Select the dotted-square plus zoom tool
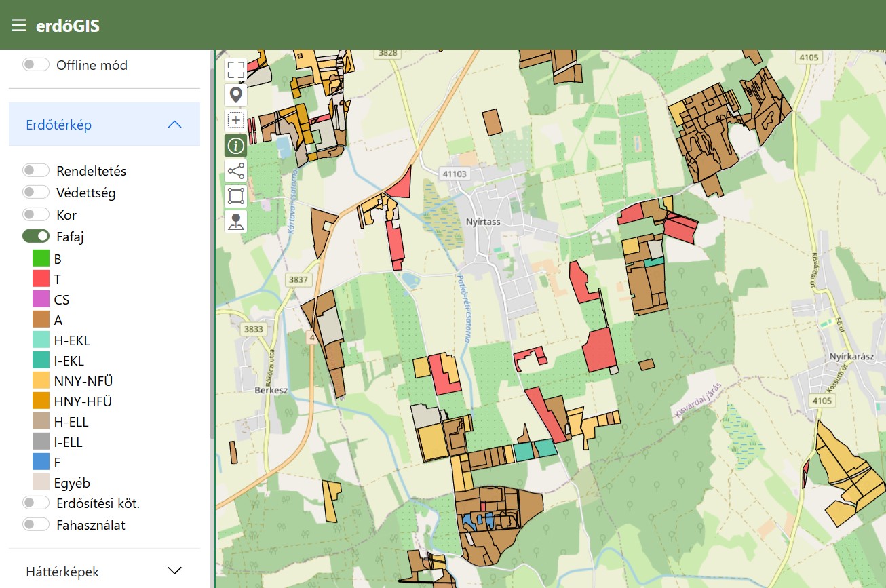Image resolution: width=886 pixels, height=588 pixels. tap(235, 120)
